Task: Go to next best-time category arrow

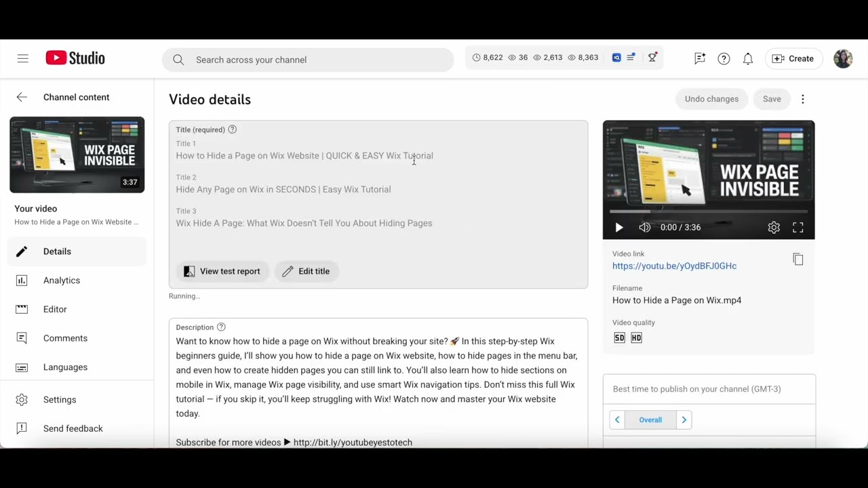Action: click(x=684, y=420)
